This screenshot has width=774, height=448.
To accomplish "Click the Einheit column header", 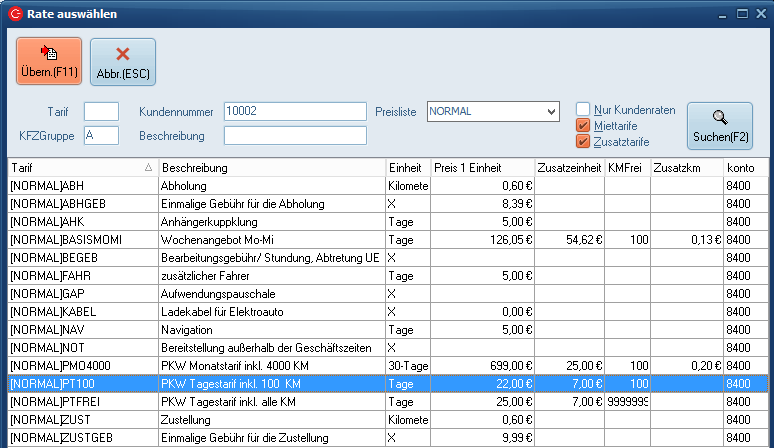I will pyautogui.click(x=406, y=168).
